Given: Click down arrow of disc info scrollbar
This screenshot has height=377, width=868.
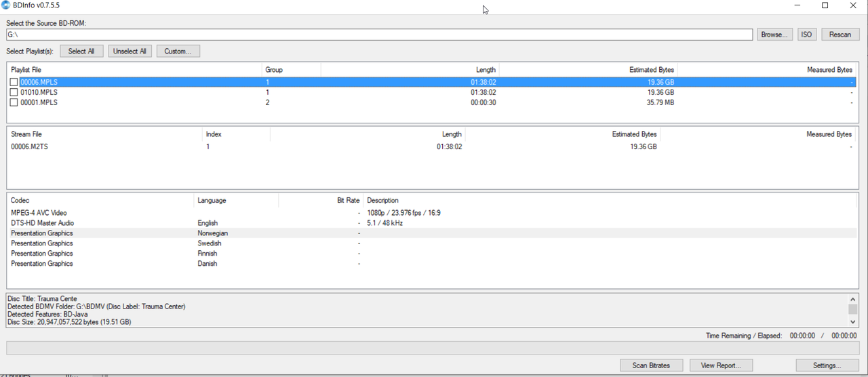Looking at the screenshot, I should coord(853,321).
